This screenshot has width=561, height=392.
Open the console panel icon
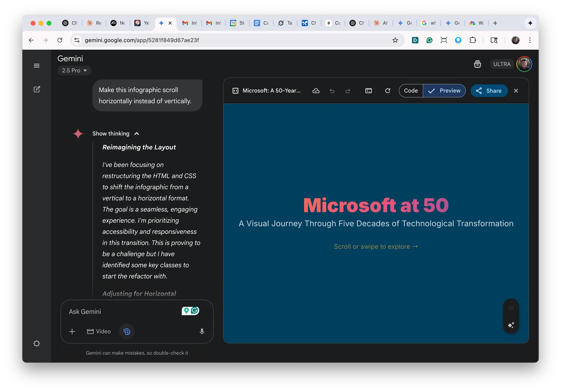(x=369, y=91)
